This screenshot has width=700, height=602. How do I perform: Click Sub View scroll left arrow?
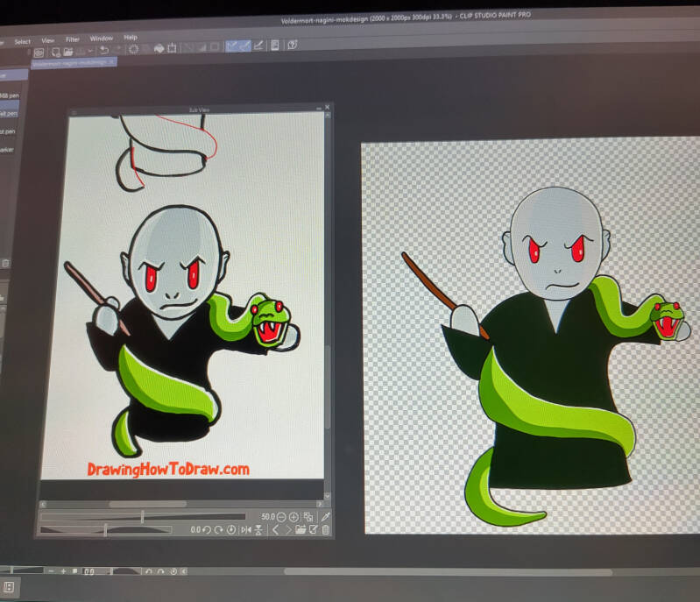pyautogui.click(x=43, y=504)
